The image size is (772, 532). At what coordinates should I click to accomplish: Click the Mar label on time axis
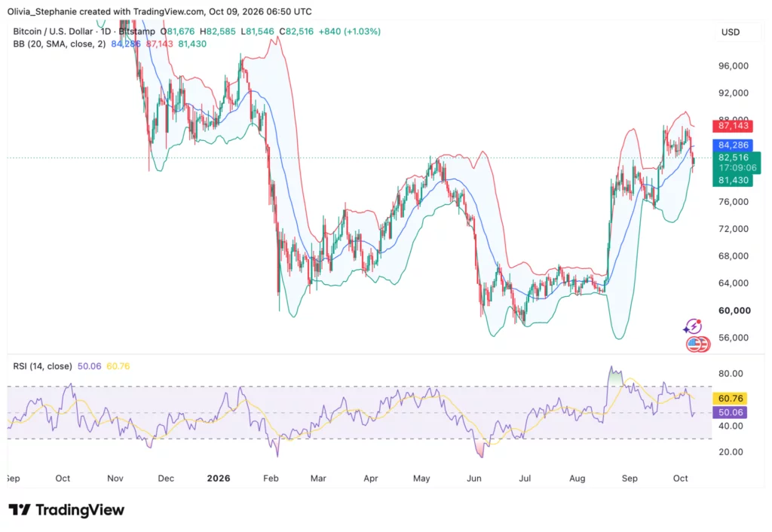coord(318,478)
